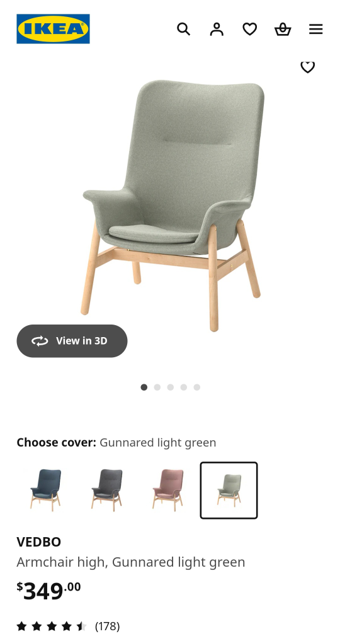The width and height of the screenshot is (340, 644).
Task: Open the user account profile icon
Action: pos(217,29)
